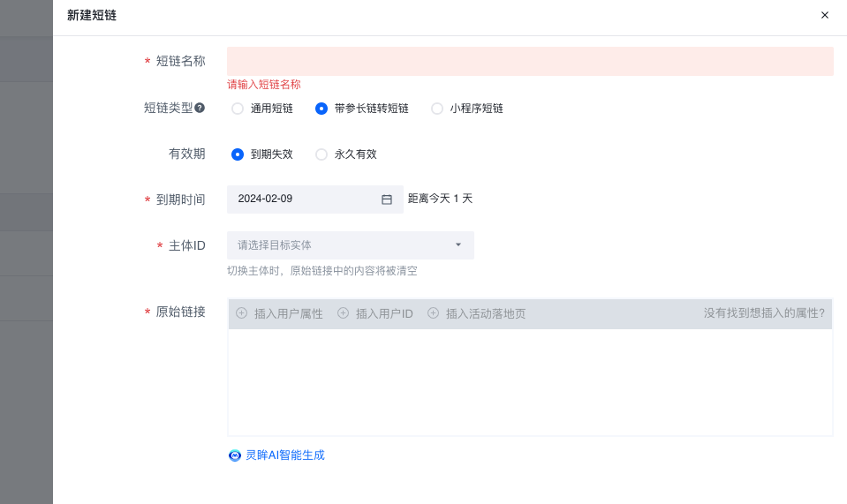The width and height of the screenshot is (847, 504).
Task: Click the 插入用户属性 toolbar label
Action: pyautogui.click(x=288, y=313)
